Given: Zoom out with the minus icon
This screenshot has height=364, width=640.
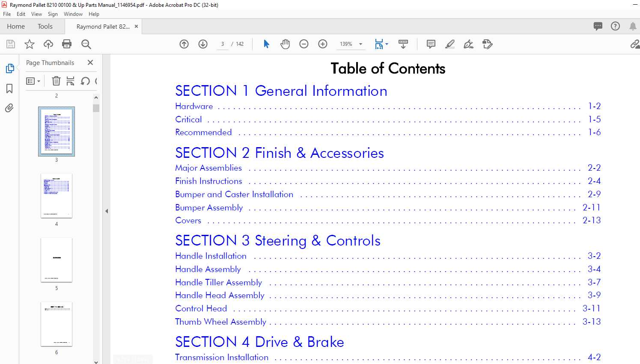Looking at the screenshot, I should 304,44.
